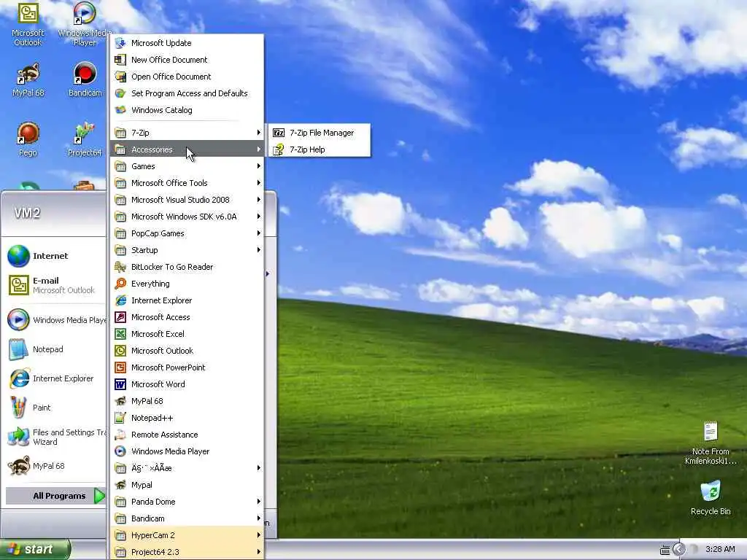Click the Notepad++ icon
This screenshot has width=747, height=560.
(x=120, y=418)
